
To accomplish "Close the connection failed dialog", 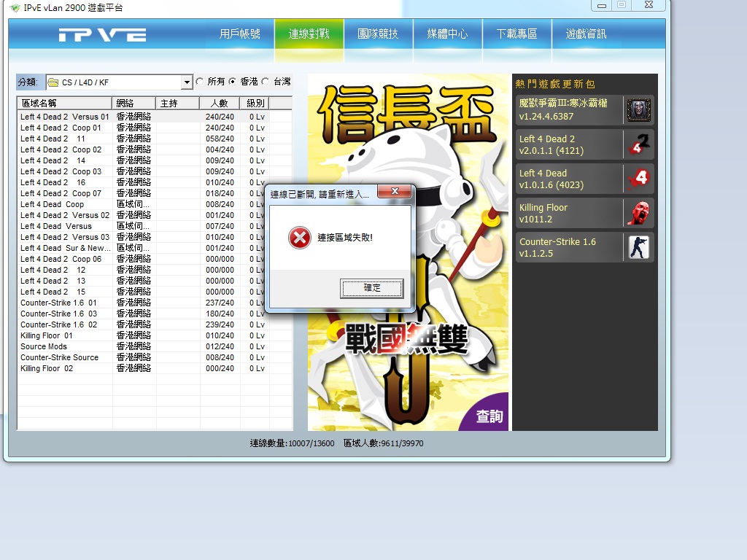I will 395,192.
